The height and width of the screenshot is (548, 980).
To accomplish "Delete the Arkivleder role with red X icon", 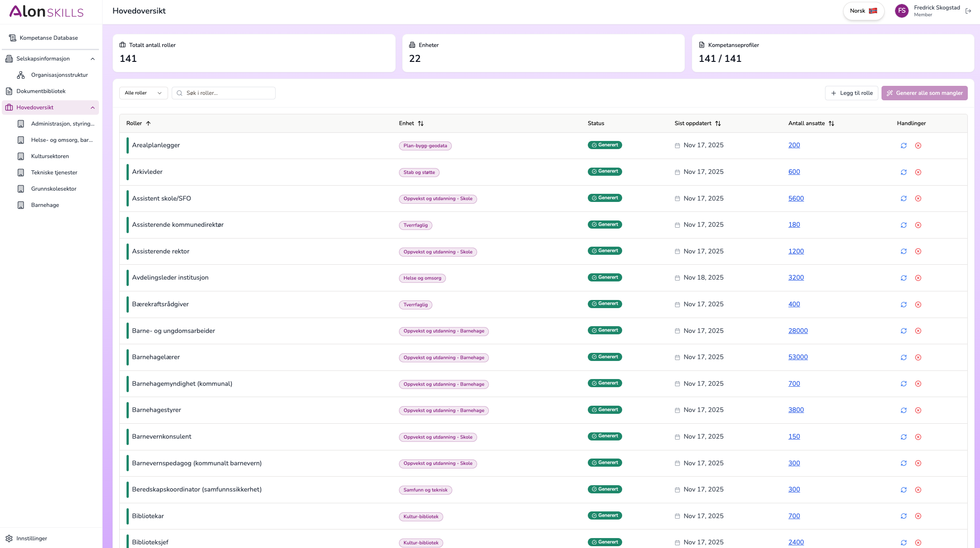I will [x=918, y=172].
